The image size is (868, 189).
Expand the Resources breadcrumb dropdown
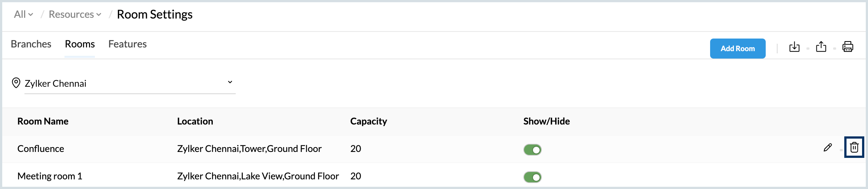click(75, 14)
